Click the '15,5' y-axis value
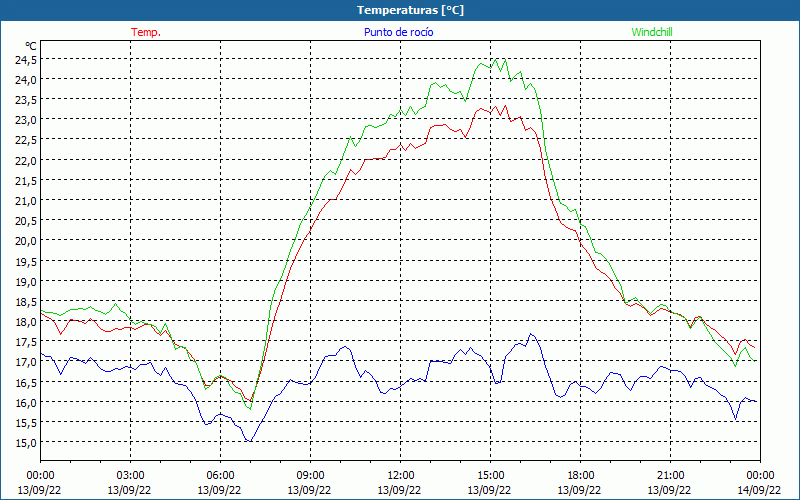This screenshot has height=500, width=800. click(26, 423)
